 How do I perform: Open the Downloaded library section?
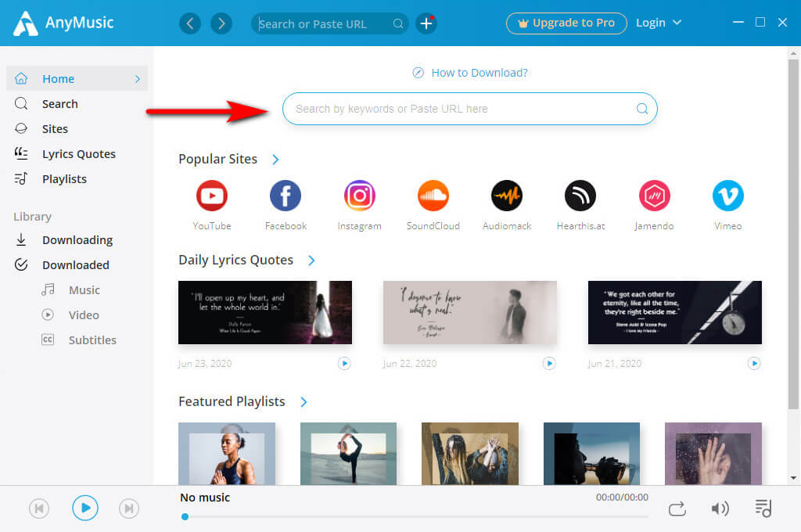[x=77, y=264]
